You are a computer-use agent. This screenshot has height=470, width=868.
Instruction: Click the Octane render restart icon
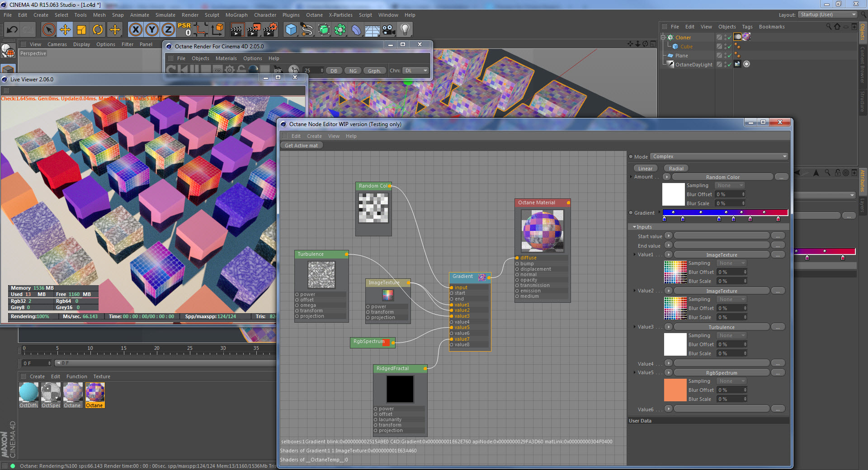pyautogui.click(x=171, y=70)
